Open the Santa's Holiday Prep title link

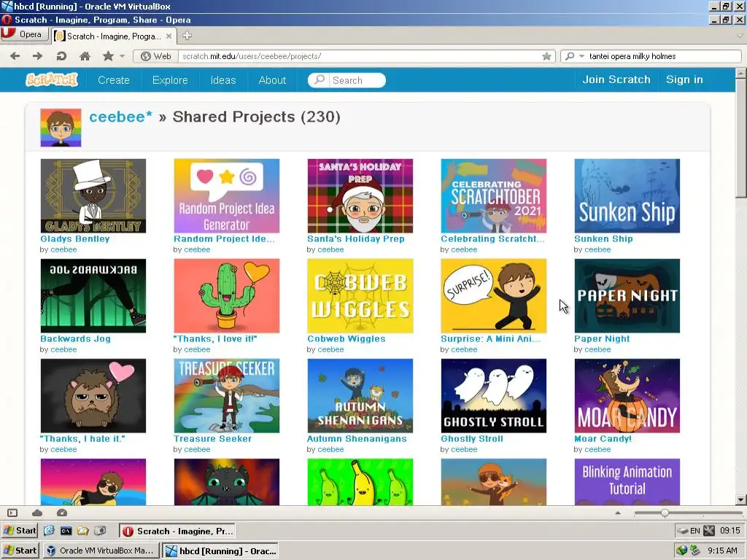[x=355, y=239]
